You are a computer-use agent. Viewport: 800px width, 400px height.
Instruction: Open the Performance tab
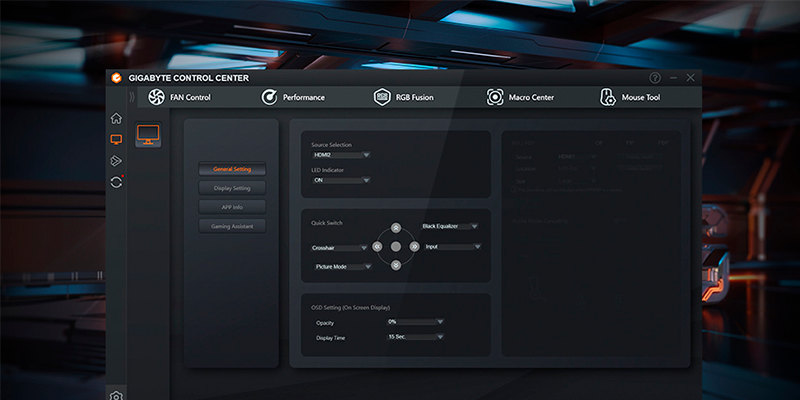click(292, 97)
